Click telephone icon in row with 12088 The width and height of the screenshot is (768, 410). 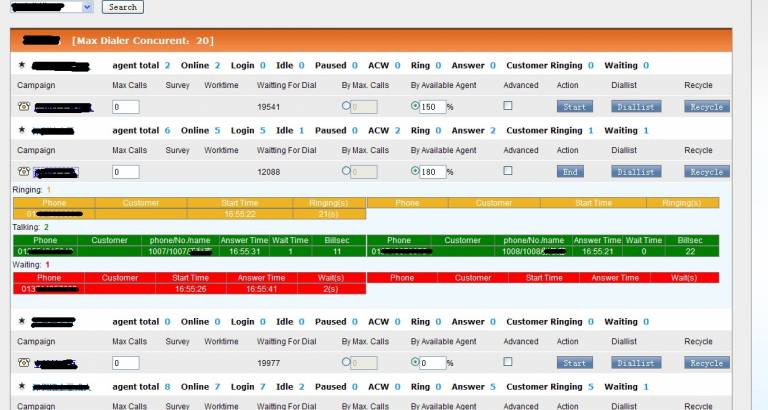(24, 171)
